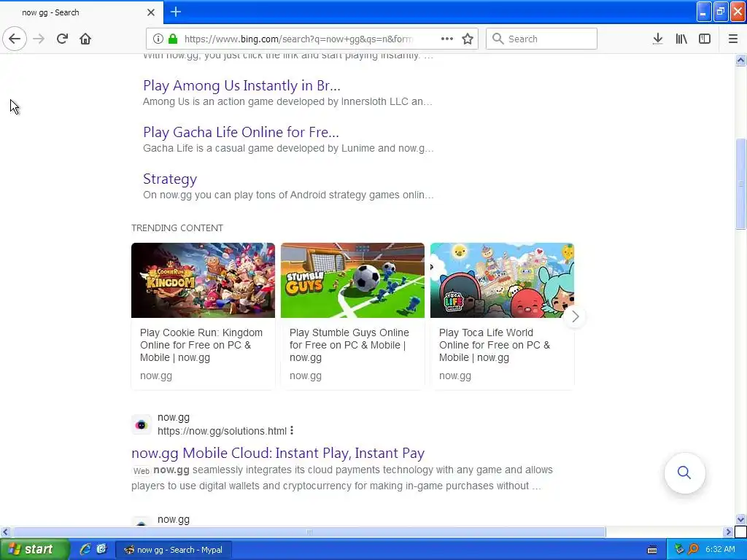This screenshot has height=560, width=747.
Task: Click the horizontal scrollbar thumb
Action: [309, 532]
